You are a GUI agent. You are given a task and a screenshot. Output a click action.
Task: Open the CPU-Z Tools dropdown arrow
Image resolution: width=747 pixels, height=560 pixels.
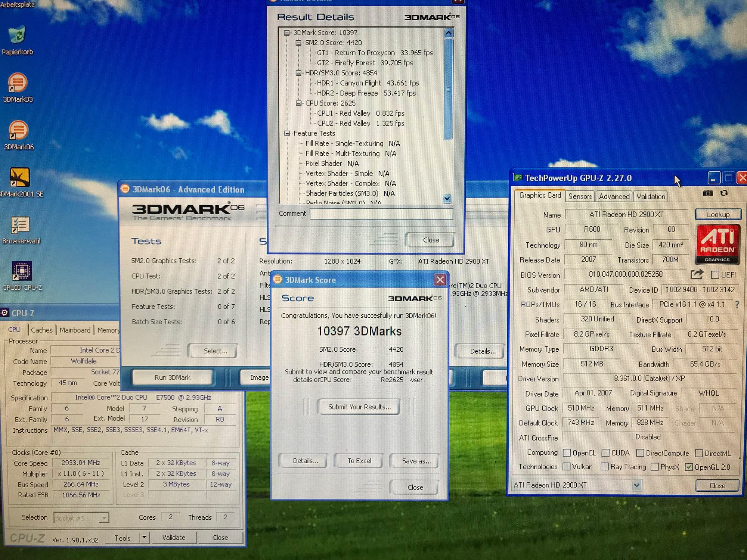pos(144,537)
